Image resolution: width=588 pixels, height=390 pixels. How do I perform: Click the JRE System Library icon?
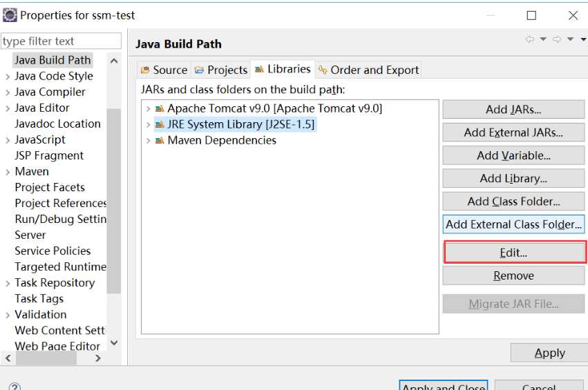tap(160, 124)
